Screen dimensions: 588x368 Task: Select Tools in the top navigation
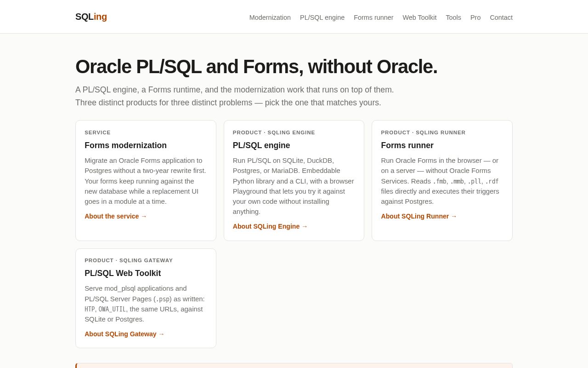tap(453, 17)
